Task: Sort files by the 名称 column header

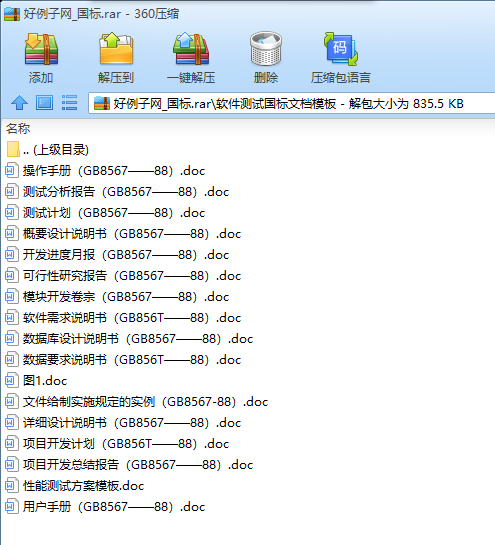Action: pyautogui.click(x=18, y=129)
